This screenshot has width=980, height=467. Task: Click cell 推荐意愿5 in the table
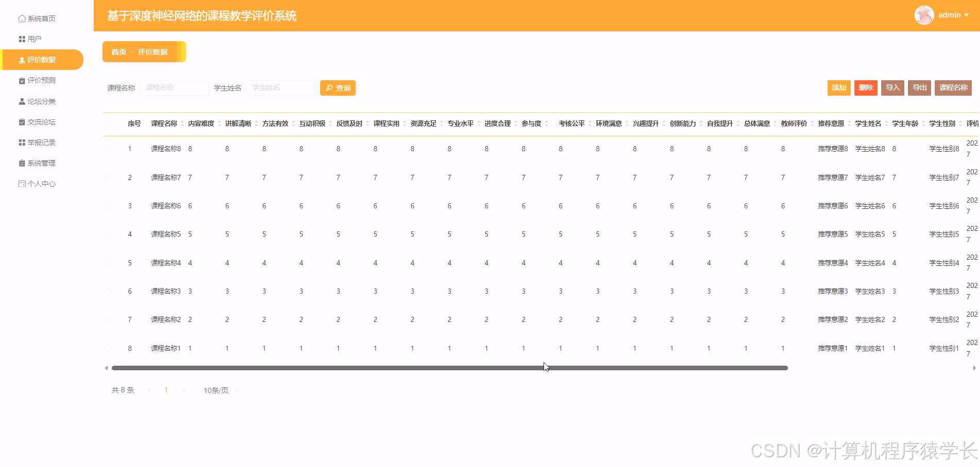[x=833, y=234]
